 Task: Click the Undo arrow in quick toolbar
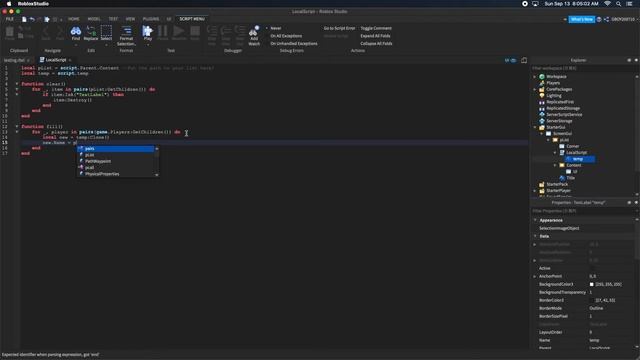pyautogui.click(x=32, y=19)
